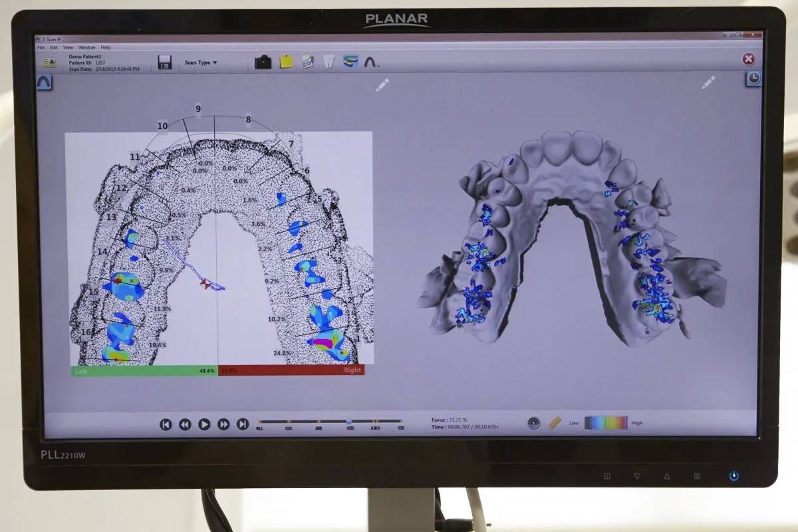
Task: Click the 24.8% tooth force value
Action: pyautogui.click(x=282, y=353)
